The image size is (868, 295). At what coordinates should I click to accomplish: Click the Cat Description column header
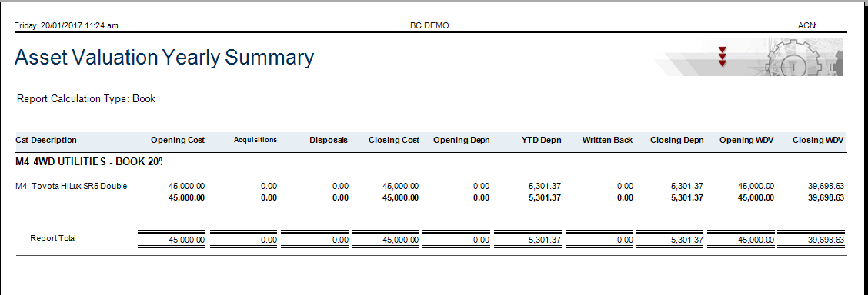pos(46,141)
